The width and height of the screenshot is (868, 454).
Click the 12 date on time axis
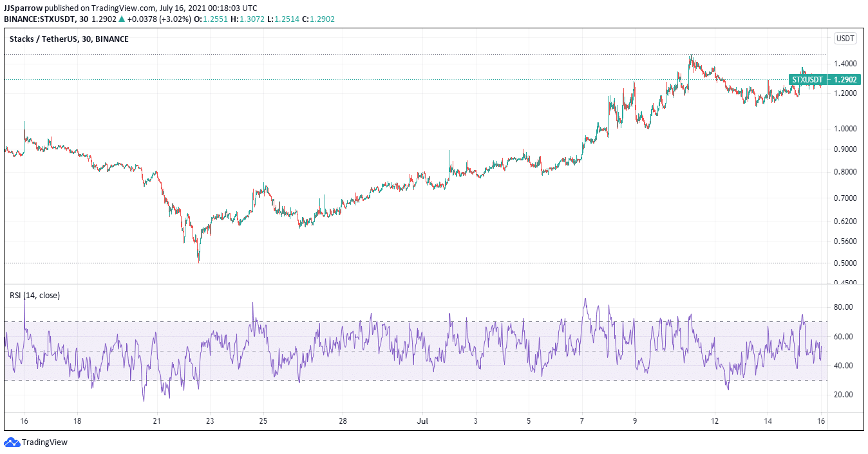(x=715, y=421)
